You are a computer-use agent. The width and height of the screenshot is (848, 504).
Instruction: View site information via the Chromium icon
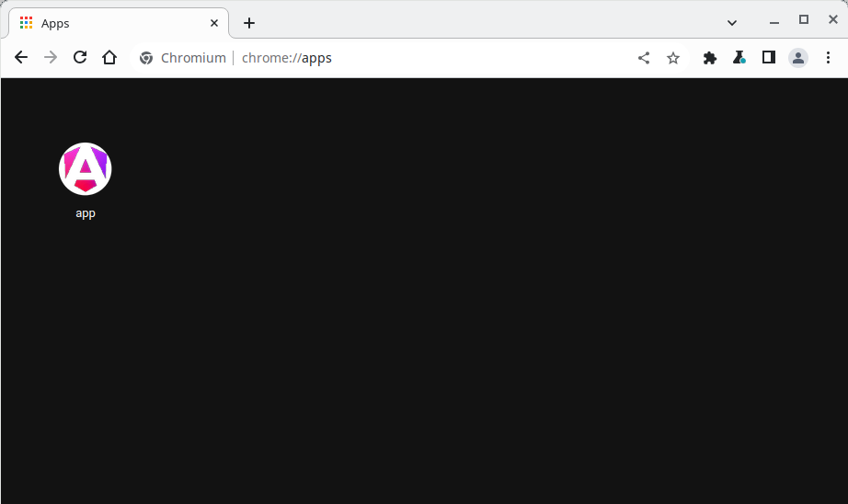tap(146, 58)
